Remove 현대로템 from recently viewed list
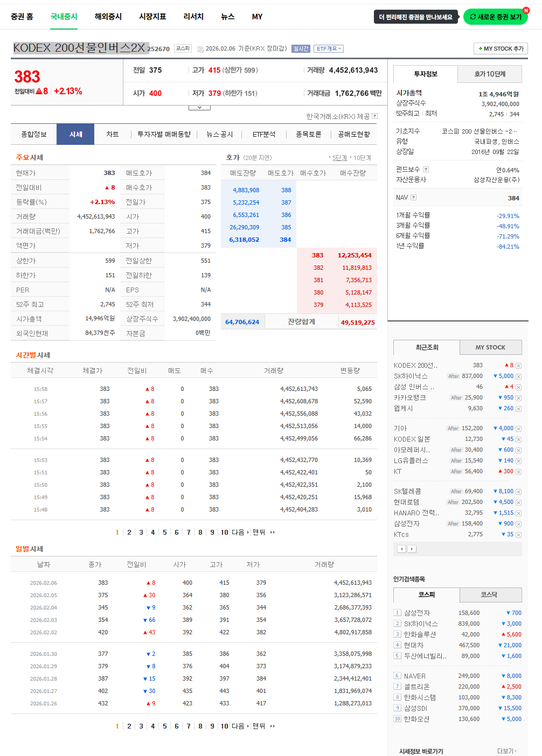 click(518, 502)
